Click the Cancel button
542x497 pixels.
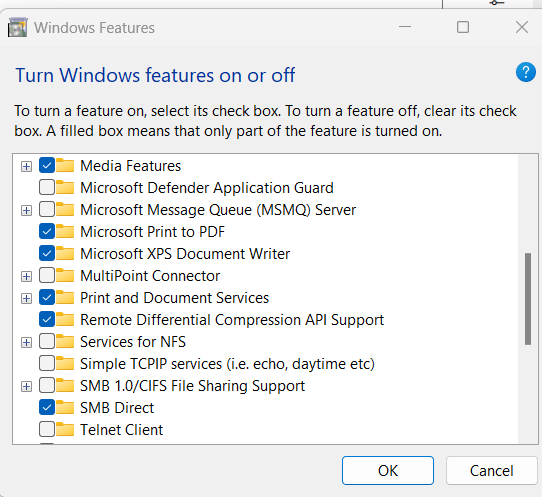492,470
